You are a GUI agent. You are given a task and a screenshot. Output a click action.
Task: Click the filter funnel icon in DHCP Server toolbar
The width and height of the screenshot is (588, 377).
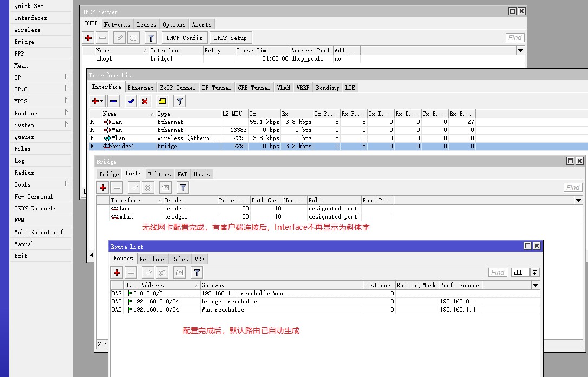(151, 38)
